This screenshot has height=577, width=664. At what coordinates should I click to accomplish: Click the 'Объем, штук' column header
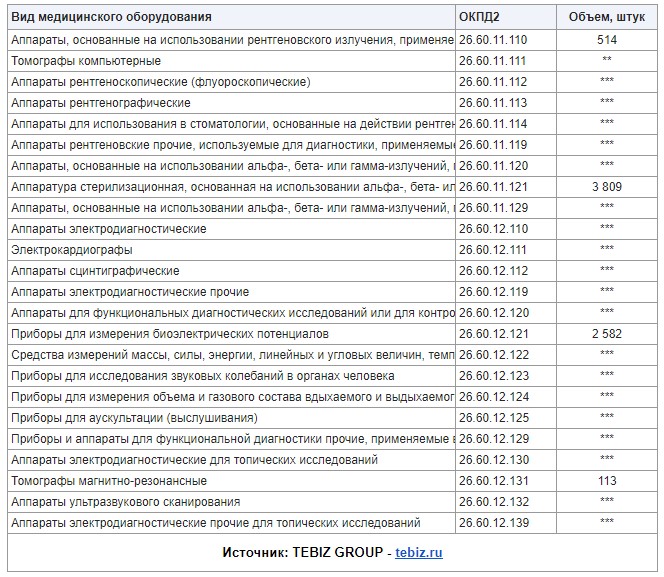coord(607,17)
